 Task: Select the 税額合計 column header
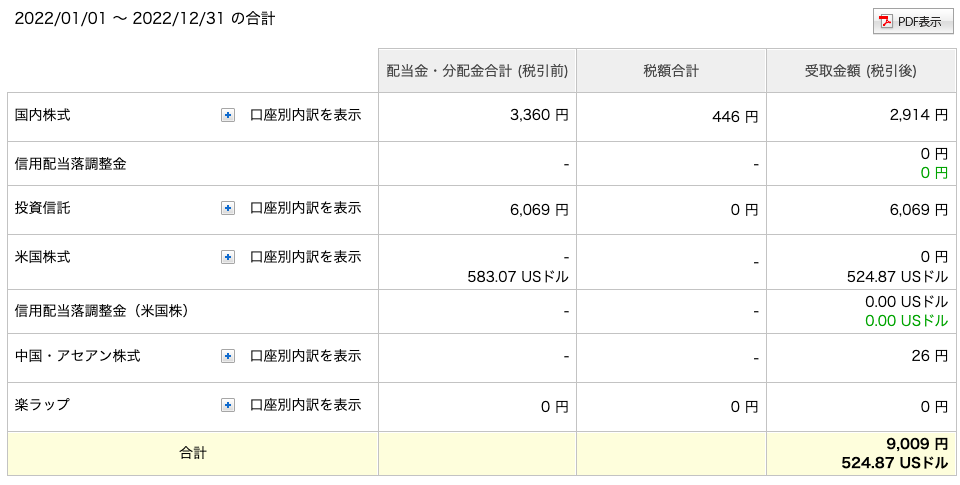(x=671, y=71)
